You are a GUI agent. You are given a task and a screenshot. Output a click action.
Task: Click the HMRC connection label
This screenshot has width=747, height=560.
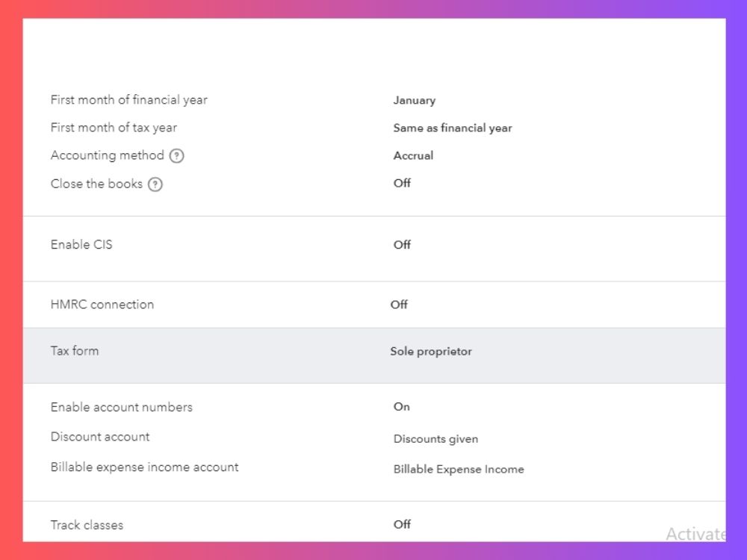point(102,305)
